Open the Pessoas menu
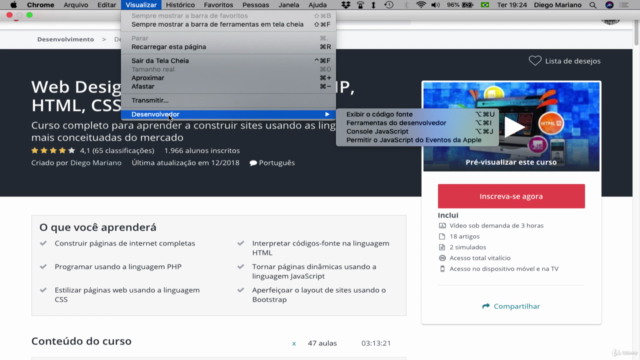This screenshot has height=360, width=640. click(x=256, y=5)
